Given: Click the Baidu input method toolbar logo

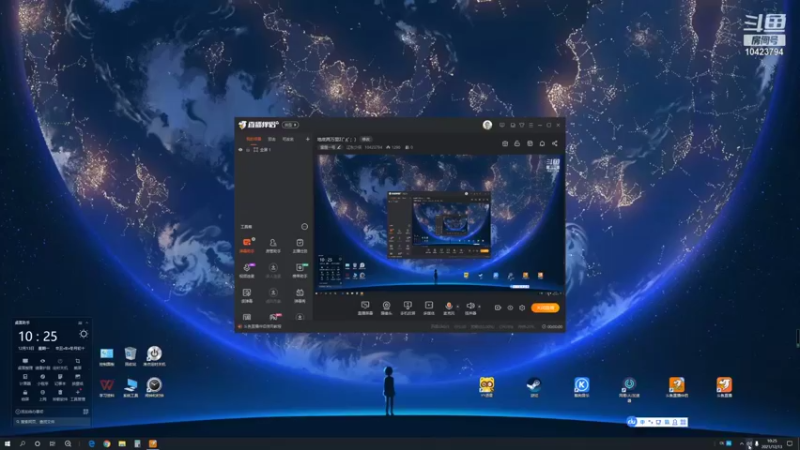Looking at the screenshot, I should click(632, 422).
